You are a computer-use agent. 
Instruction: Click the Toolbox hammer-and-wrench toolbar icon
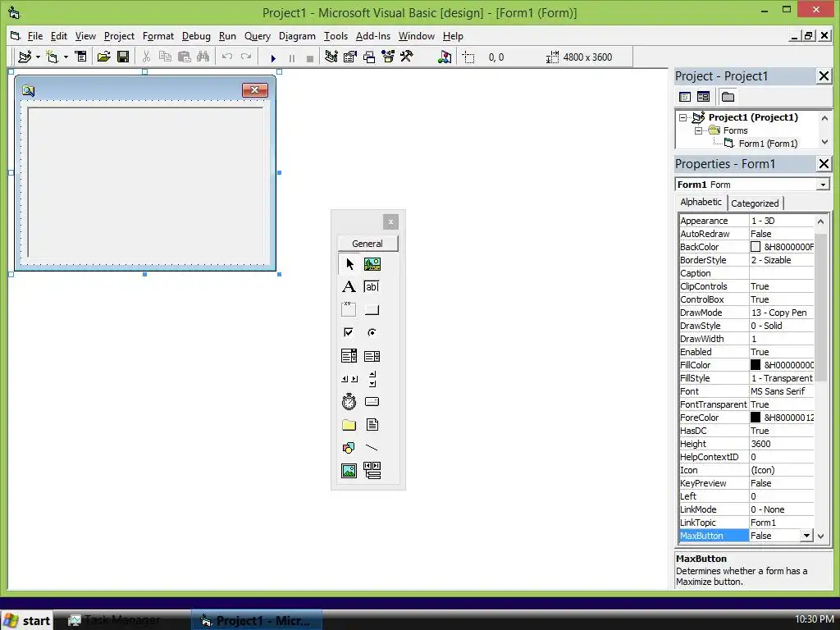tap(407, 57)
